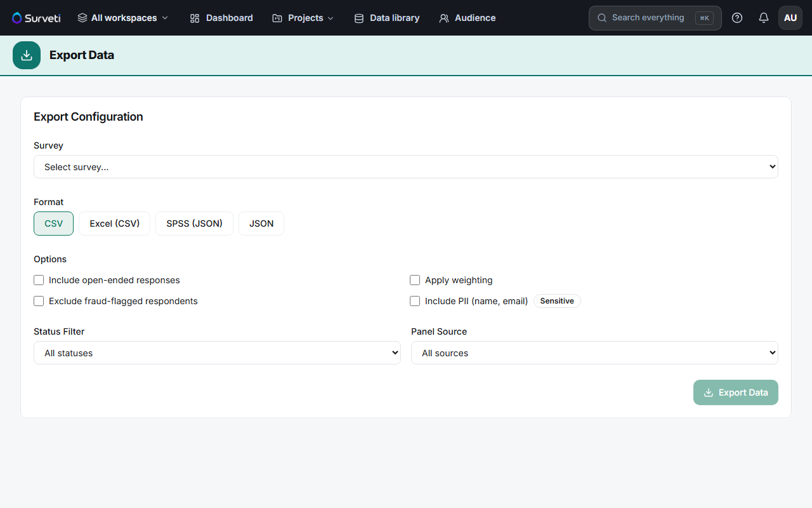Click the Export Configuration heading
Viewport: 812px width, 508px height.
tap(88, 117)
